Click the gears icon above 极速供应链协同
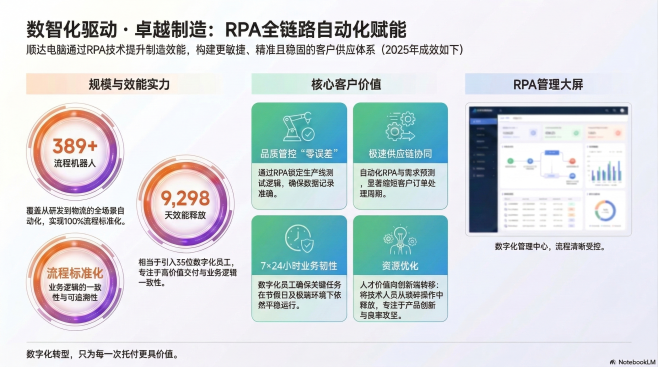Viewport: 658px width, 367px height. (x=400, y=126)
